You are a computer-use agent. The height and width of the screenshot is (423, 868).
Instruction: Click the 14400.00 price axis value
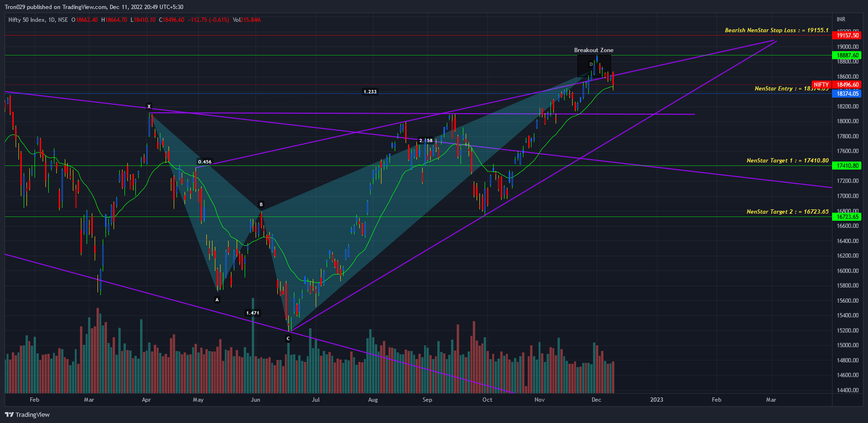pyautogui.click(x=848, y=390)
